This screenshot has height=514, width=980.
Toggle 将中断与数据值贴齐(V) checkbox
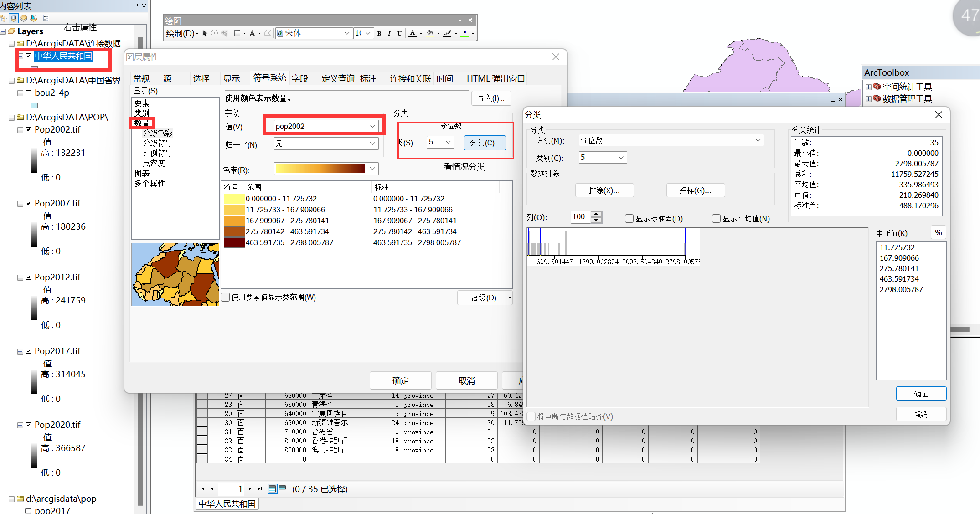click(532, 416)
